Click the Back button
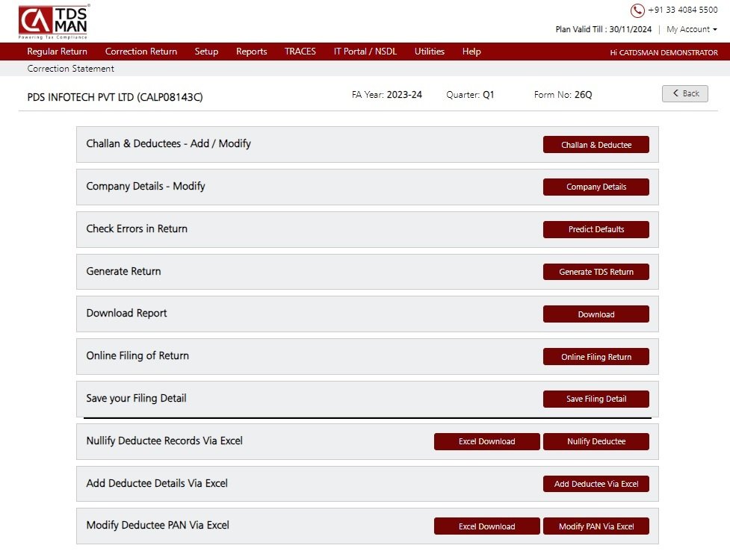Image resolution: width=730 pixels, height=560 pixels. (684, 93)
